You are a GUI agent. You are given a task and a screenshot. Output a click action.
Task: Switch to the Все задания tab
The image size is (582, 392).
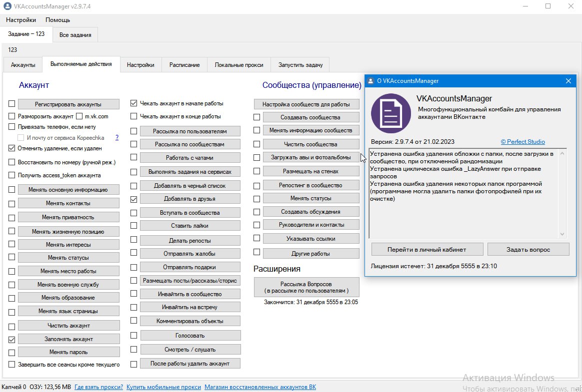click(x=75, y=35)
